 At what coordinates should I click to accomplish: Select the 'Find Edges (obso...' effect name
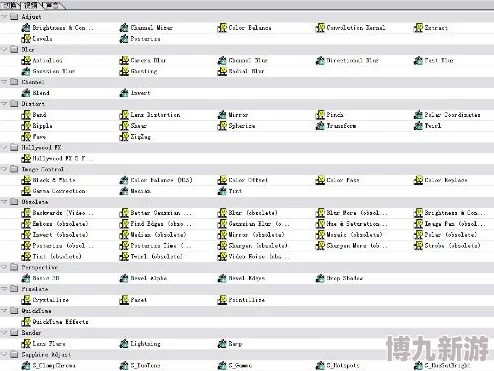click(161, 224)
